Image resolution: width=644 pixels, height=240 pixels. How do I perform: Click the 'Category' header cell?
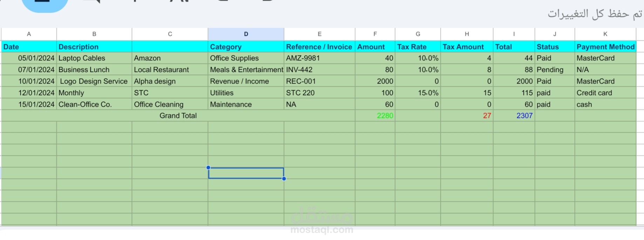[x=246, y=47]
